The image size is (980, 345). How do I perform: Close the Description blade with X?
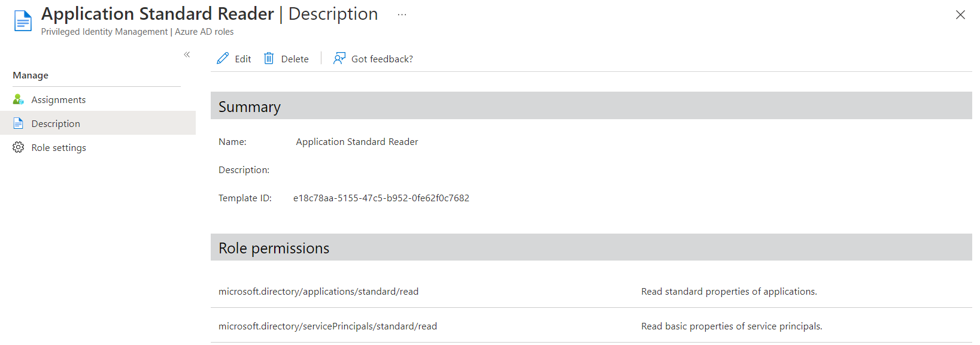960,15
